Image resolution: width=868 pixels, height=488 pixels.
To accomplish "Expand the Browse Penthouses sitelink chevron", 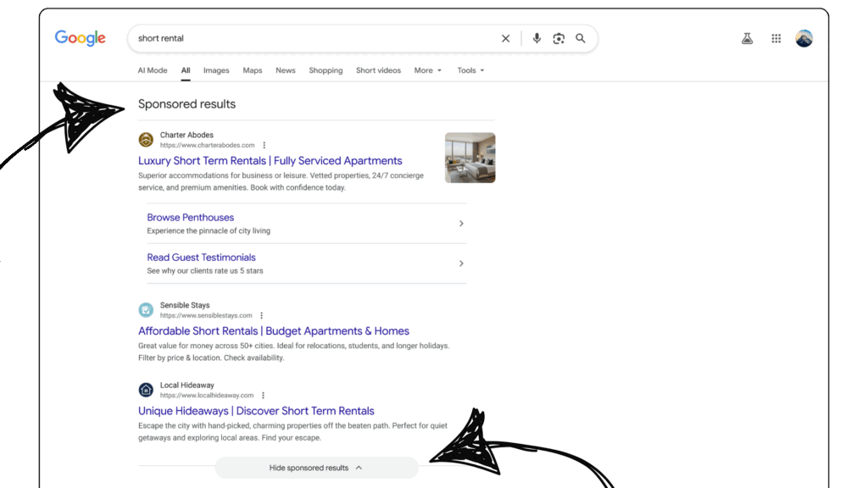I will pos(461,223).
